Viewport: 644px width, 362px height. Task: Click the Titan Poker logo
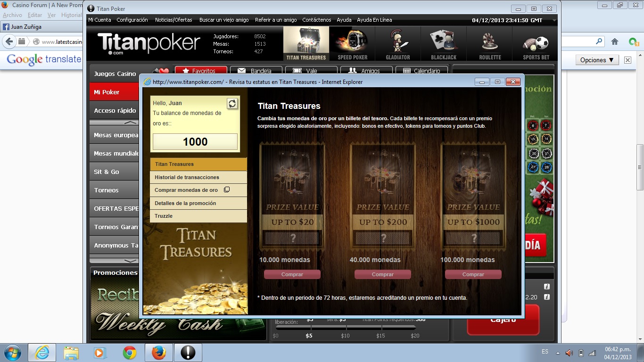tap(149, 43)
